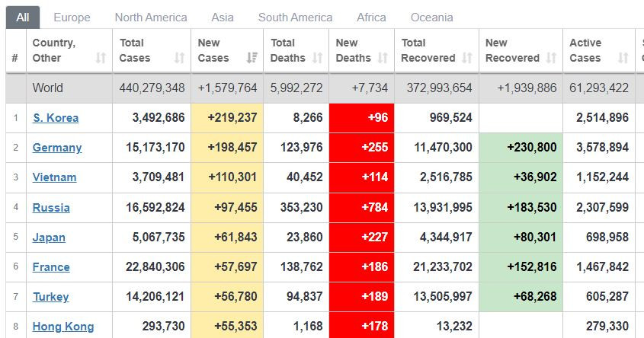This screenshot has width=644, height=338.
Task: Click the World row label
Action: (48, 88)
